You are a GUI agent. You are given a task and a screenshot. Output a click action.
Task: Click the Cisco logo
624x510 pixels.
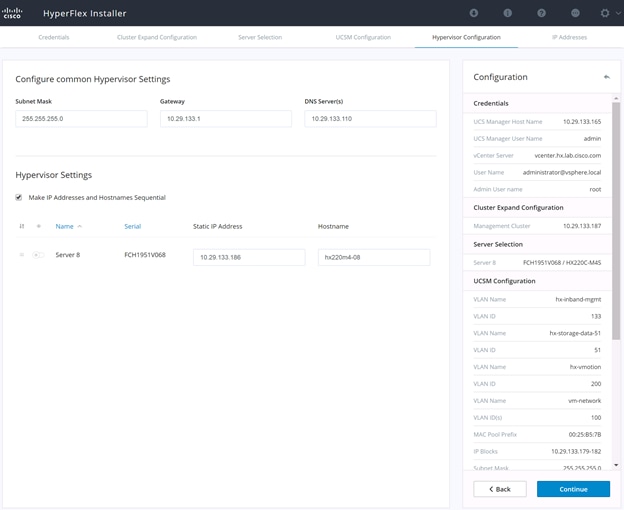pos(12,13)
